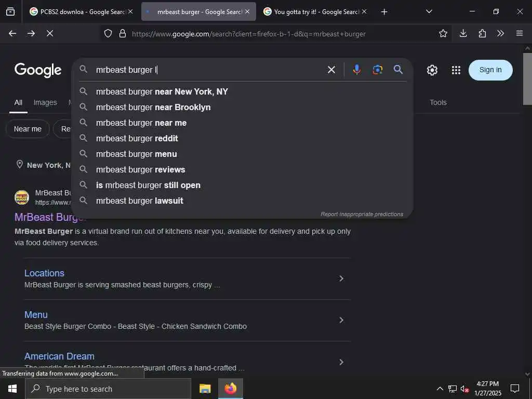This screenshot has height=399, width=532.
Task: Close the You gotta try it tab
Action: (x=364, y=11)
